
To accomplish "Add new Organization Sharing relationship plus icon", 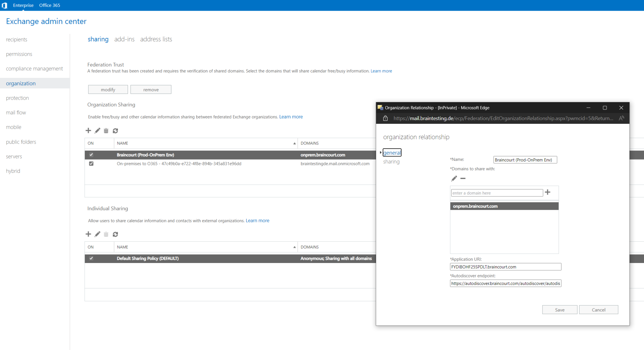I will 88,130.
